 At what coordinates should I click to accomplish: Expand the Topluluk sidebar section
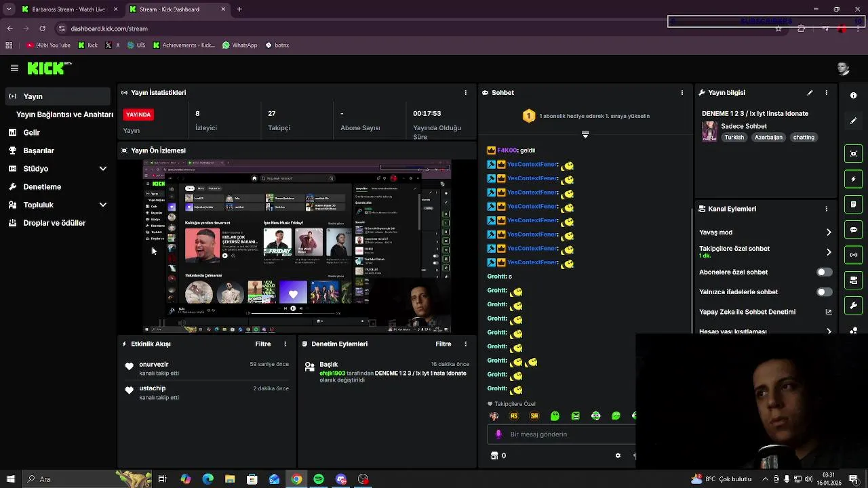pos(103,205)
